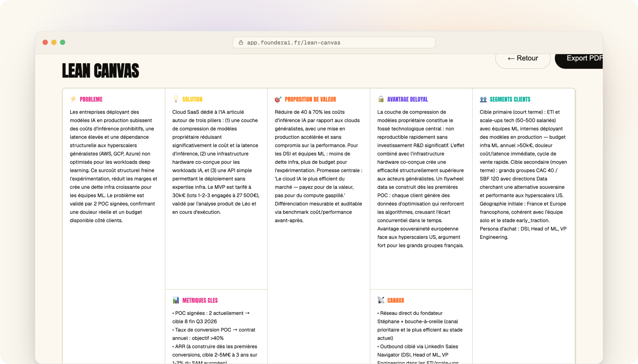Click the line 'Cible primaire (court terme) : ETI et'
638x364 pixels.
coord(520,112)
